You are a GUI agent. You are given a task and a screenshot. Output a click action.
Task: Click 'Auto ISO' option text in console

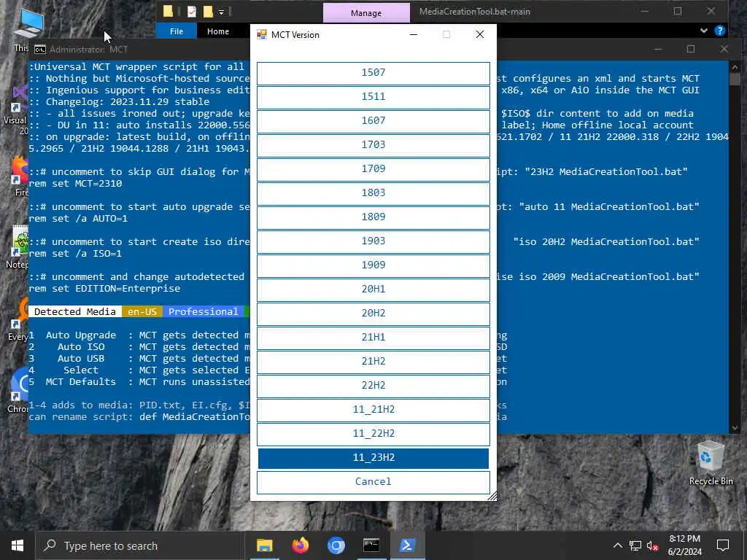pos(81,347)
